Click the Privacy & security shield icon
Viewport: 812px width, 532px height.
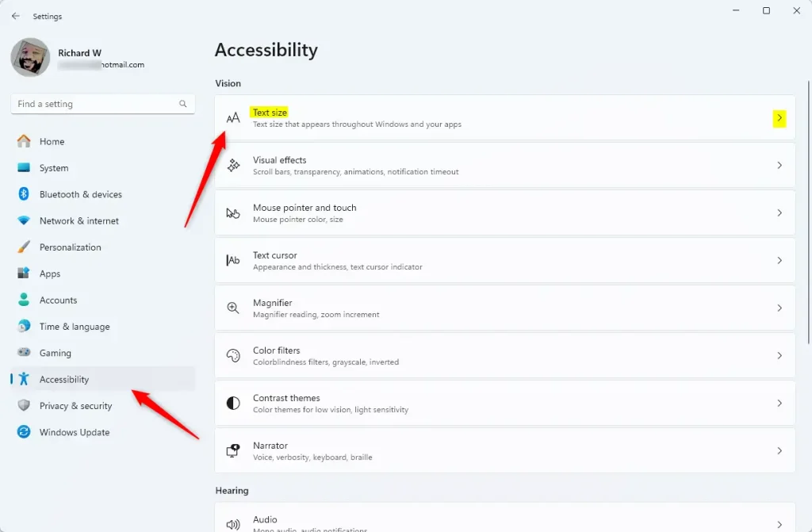click(x=24, y=405)
